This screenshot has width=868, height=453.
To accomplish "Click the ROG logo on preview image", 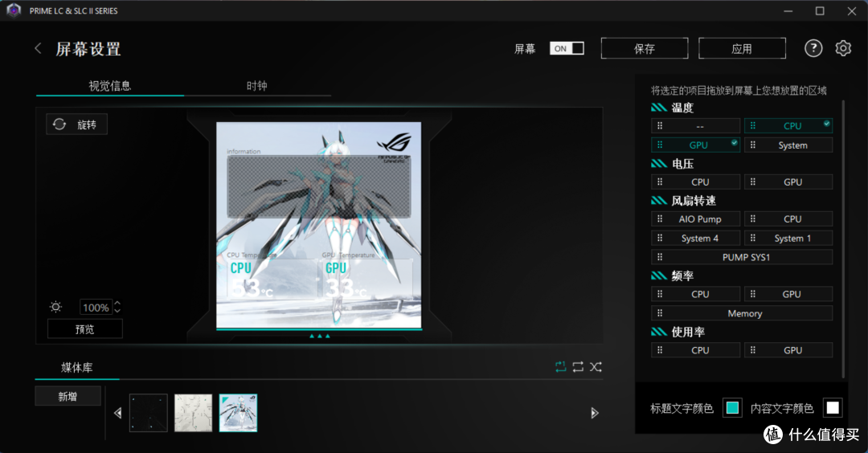I will click(394, 146).
